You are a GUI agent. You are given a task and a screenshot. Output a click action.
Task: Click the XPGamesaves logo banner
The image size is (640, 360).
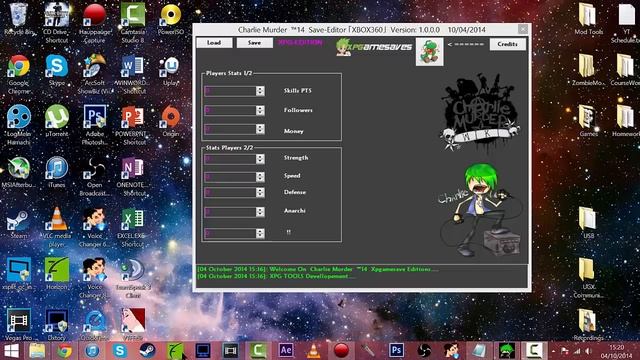pyautogui.click(x=373, y=47)
